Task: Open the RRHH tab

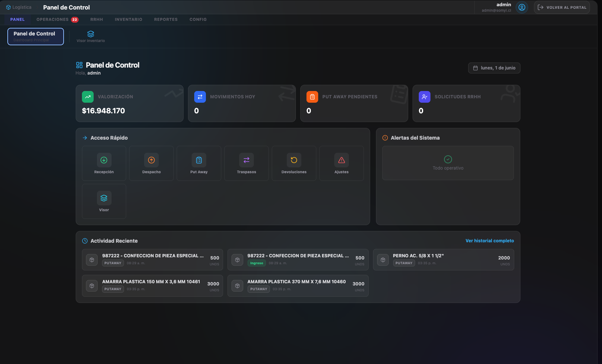Action: 97,19
